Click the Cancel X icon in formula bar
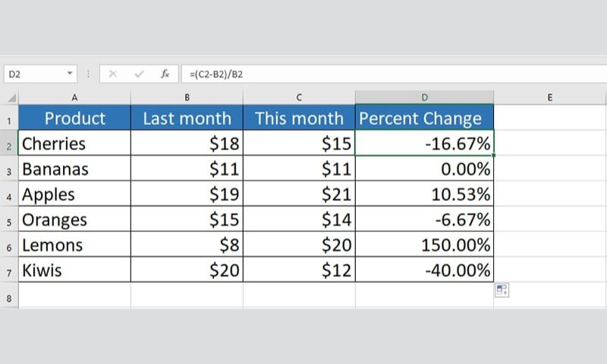 (x=113, y=74)
